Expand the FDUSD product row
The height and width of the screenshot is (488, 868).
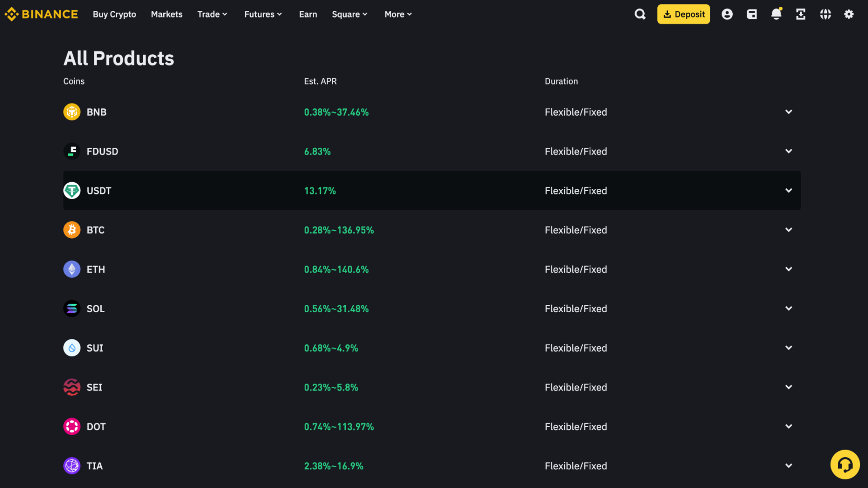(x=788, y=151)
